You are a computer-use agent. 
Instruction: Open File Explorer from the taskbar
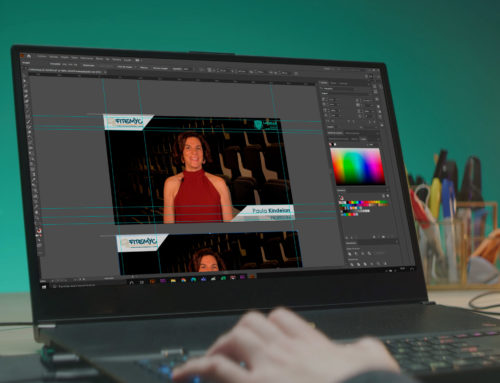click(173, 281)
